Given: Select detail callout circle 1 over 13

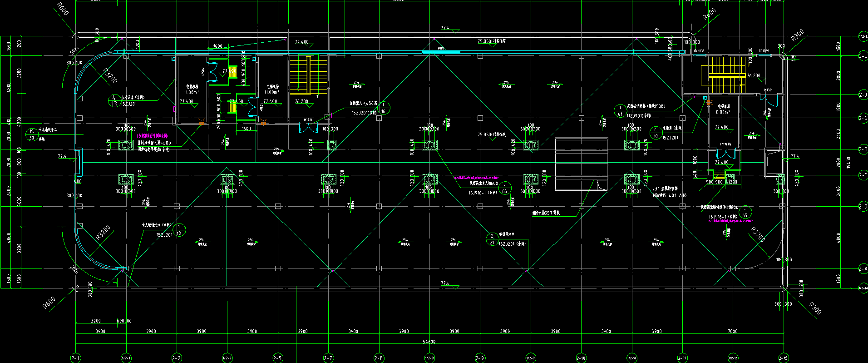Looking at the screenshot, I should click(x=179, y=230).
